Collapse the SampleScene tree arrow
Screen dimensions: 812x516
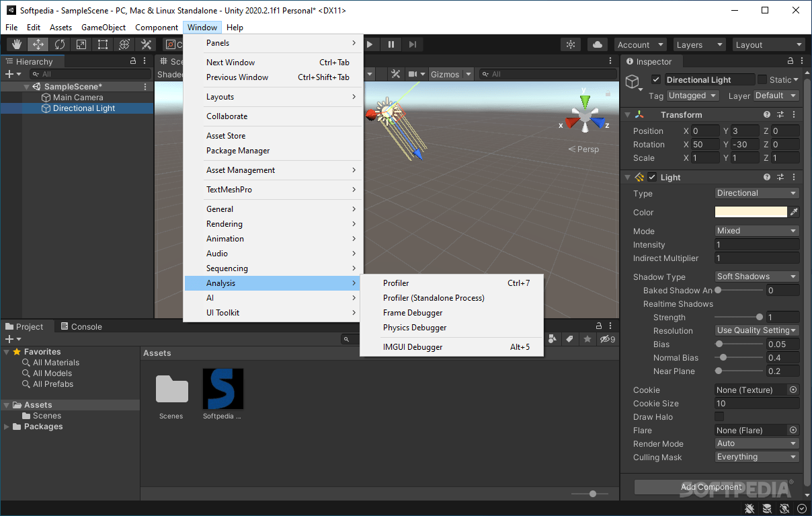tap(27, 87)
